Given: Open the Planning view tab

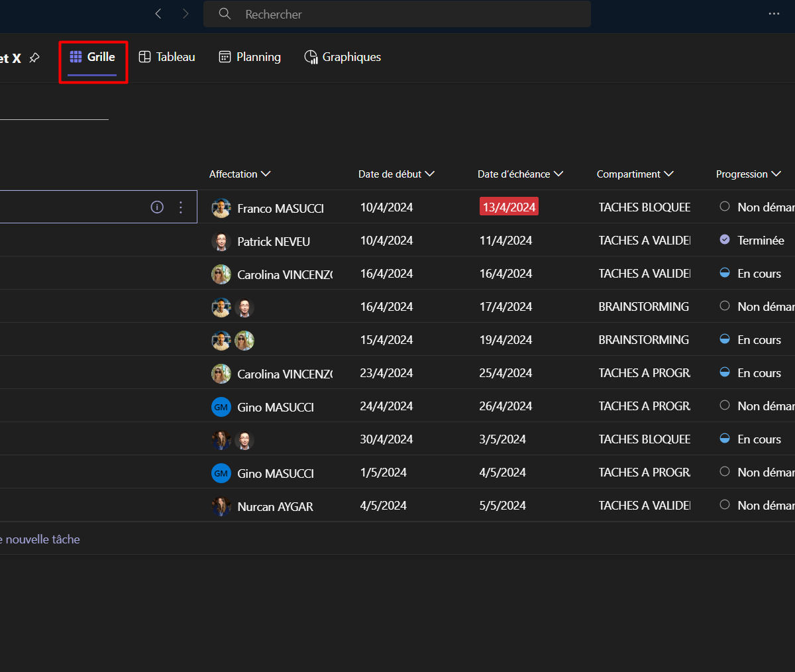Looking at the screenshot, I should tap(250, 57).
